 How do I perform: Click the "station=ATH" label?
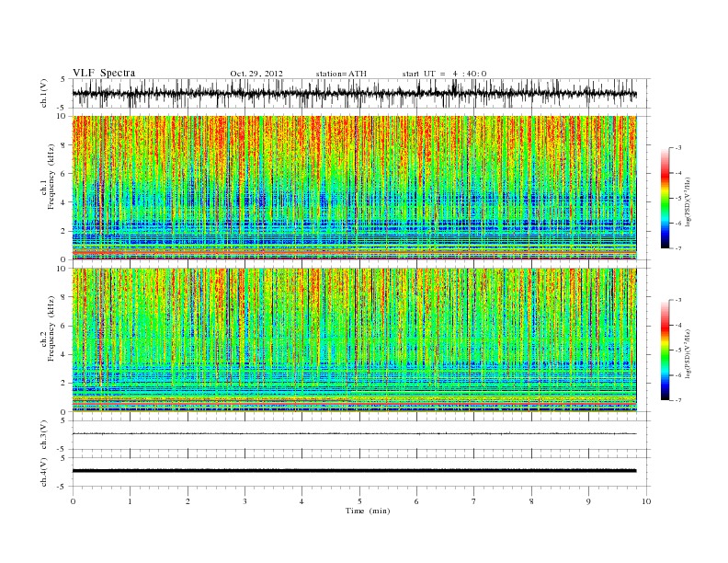coord(341,74)
